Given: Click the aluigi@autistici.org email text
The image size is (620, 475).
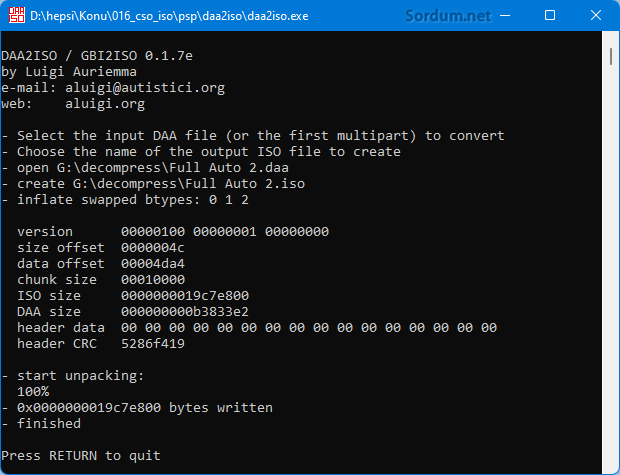Looking at the screenshot, I should point(145,88).
